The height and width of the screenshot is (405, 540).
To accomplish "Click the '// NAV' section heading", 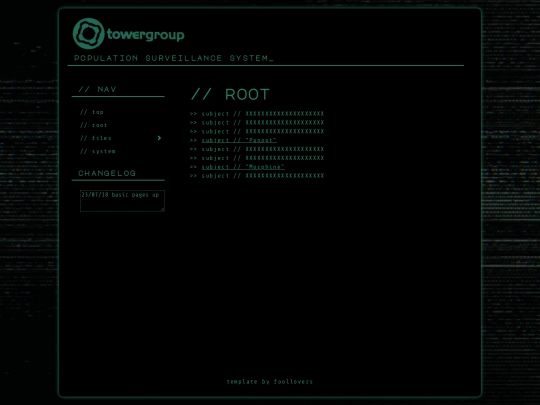I will click(x=97, y=90).
